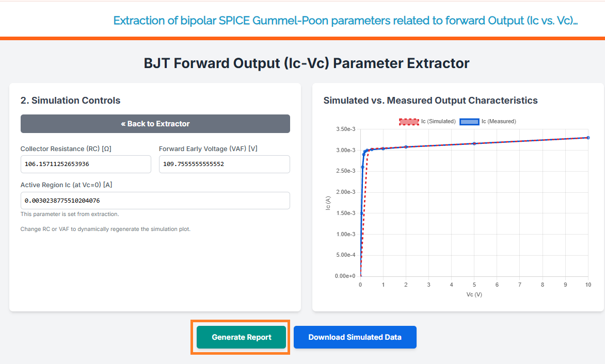This screenshot has width=605, height=364.
Task: Click the 'Collector Resistance (RC) [Ω]' label
Action: point(66,149)
